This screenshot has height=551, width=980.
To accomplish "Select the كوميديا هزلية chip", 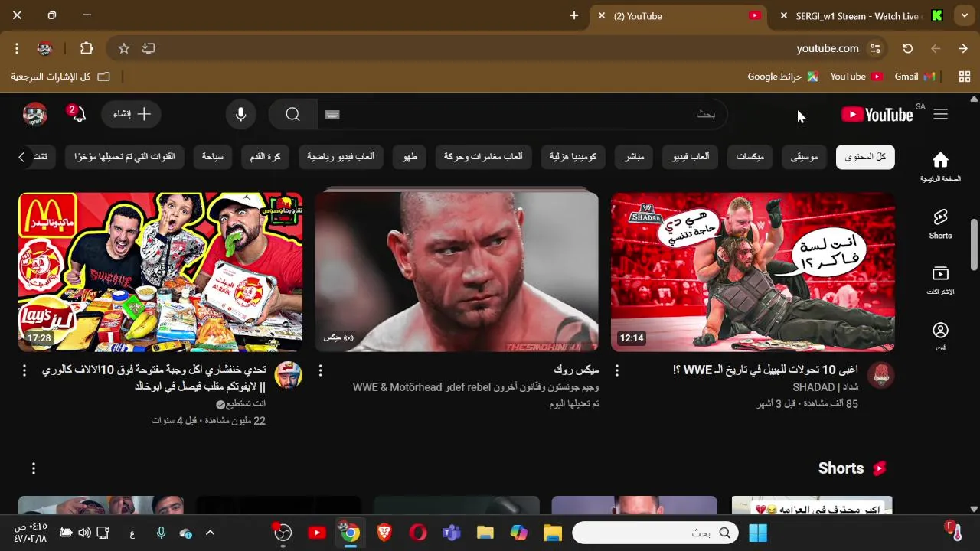I will (x=573, y=157).
